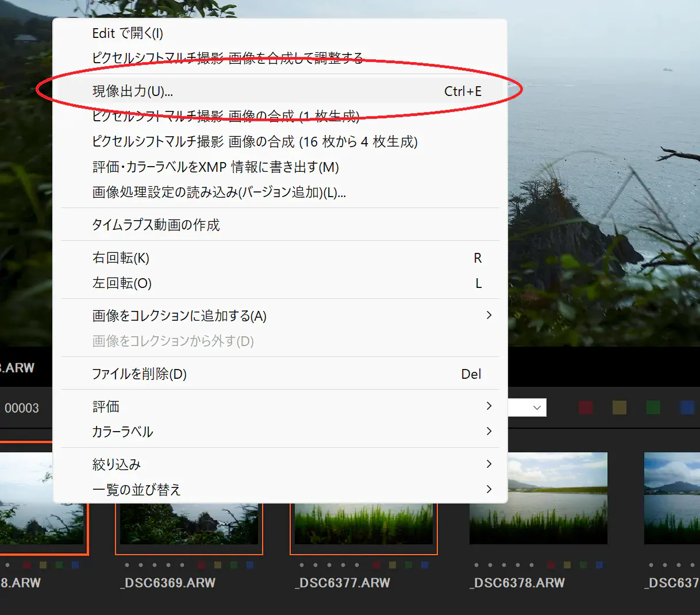
Task: Set yellow color label on _DSC6369.ARW
Action: 217,565
